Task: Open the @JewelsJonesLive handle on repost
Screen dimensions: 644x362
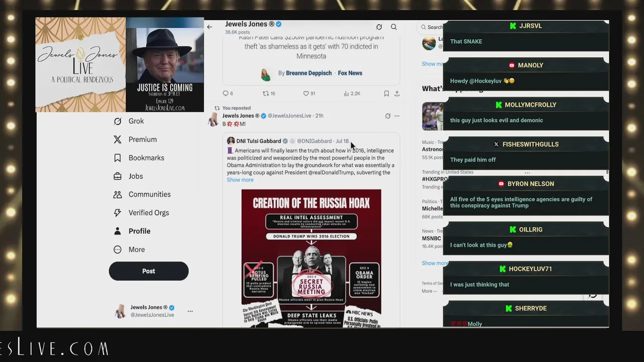Action: (x=289, y=116)
